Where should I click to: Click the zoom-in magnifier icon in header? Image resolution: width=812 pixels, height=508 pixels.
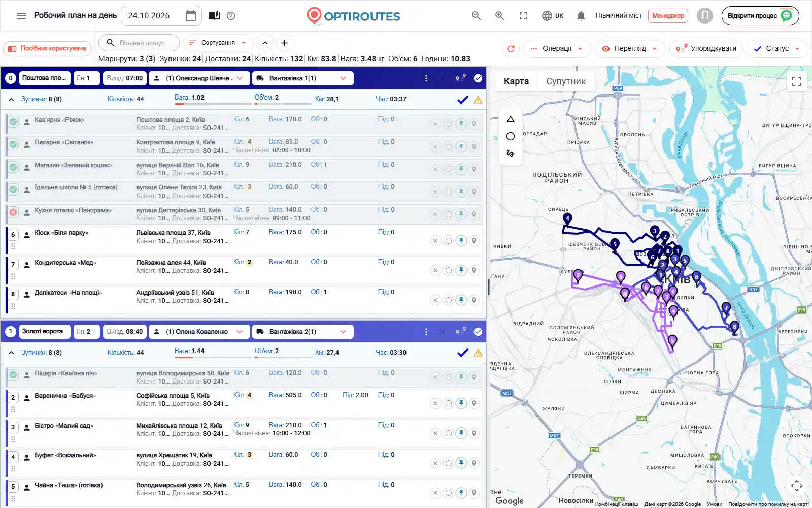tap(499, 16)
